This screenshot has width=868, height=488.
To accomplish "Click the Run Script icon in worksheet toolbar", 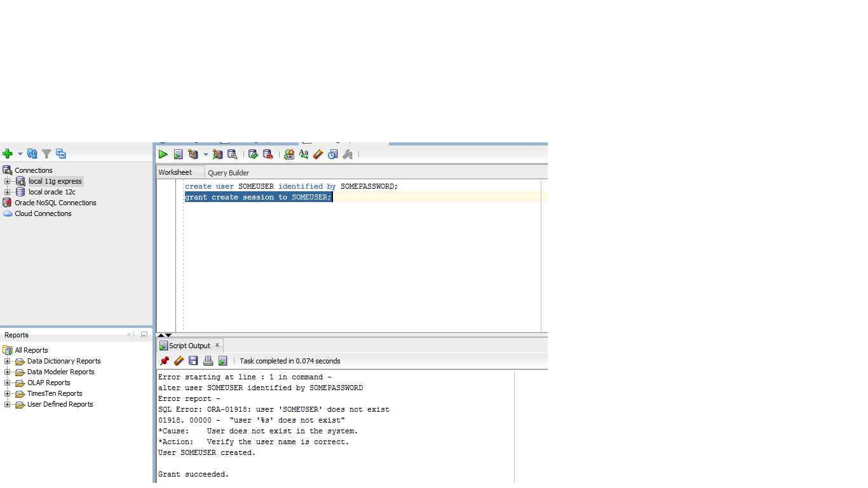I will (x=178, y=154).
